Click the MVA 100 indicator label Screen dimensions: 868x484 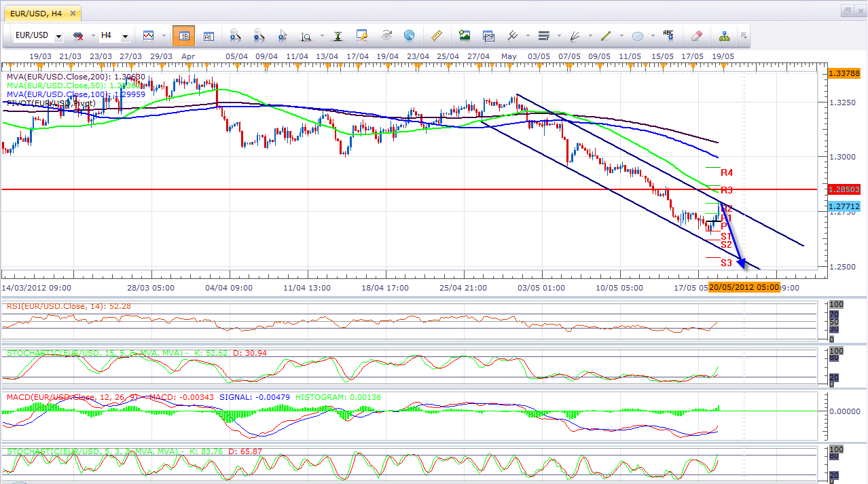point(76,94)
